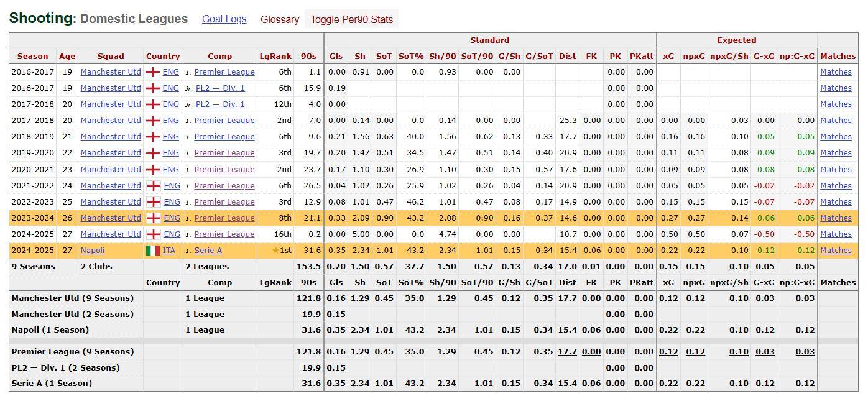Open PL2 — Div. 1 link for 2017-2018
The width and height of the screenshot is (868, 401).
coord(220,104)
